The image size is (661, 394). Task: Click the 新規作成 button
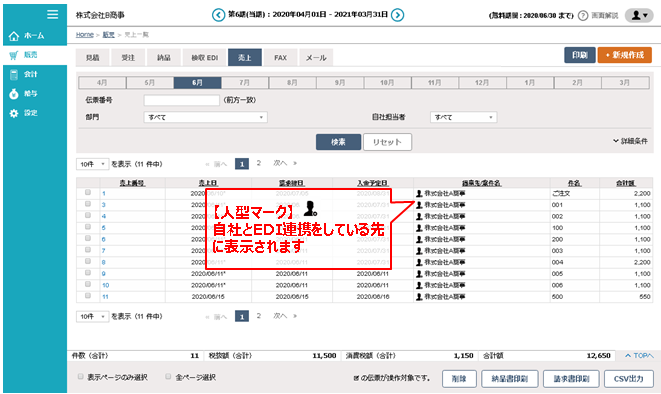pos(624,55)
